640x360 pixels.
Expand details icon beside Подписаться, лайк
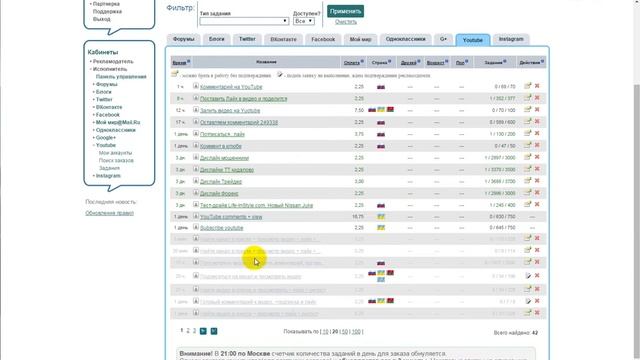pos(196,133)
